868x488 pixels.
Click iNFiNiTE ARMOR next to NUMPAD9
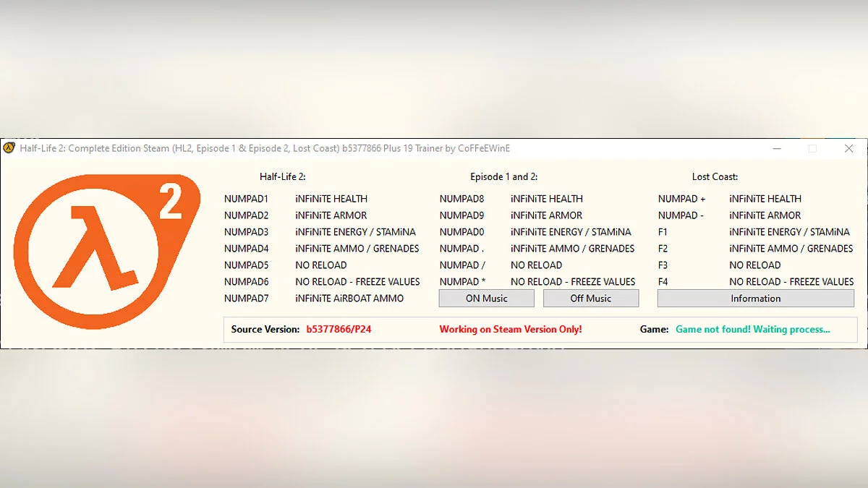click(x=547, y=215)
